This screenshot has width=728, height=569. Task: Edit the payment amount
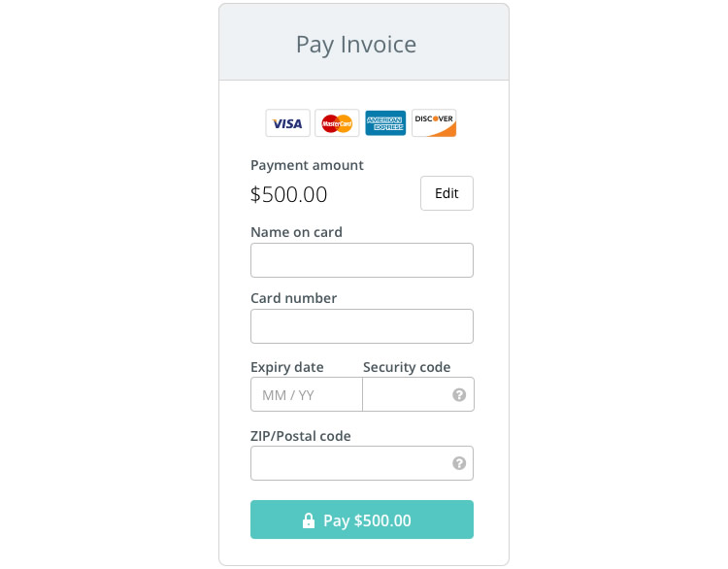(447, 193)
